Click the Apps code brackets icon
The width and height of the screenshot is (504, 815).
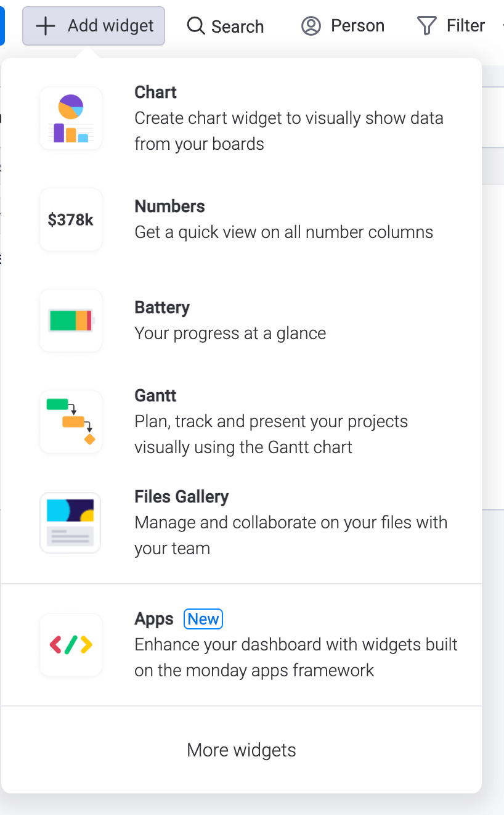point(70,645)
